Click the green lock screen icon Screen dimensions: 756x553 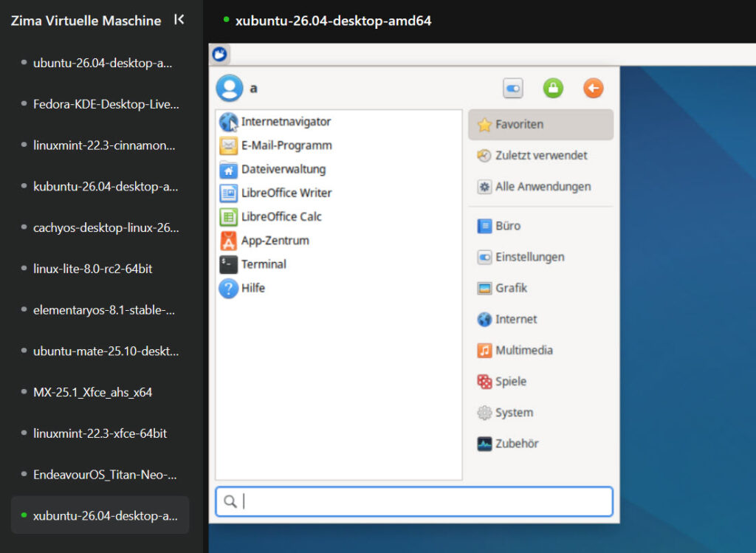point(553,89)
